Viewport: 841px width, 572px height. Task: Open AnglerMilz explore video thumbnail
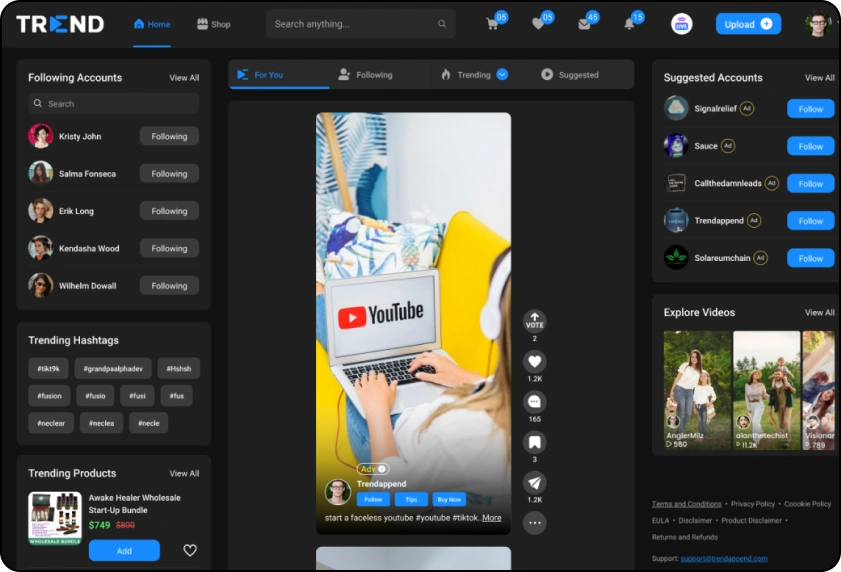(x=697, y=390)
